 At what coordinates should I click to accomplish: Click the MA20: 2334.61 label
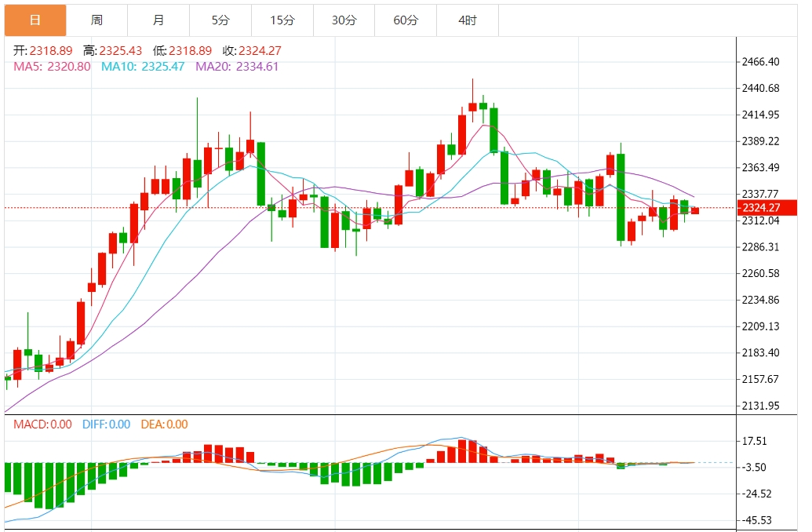click(237, 67)
